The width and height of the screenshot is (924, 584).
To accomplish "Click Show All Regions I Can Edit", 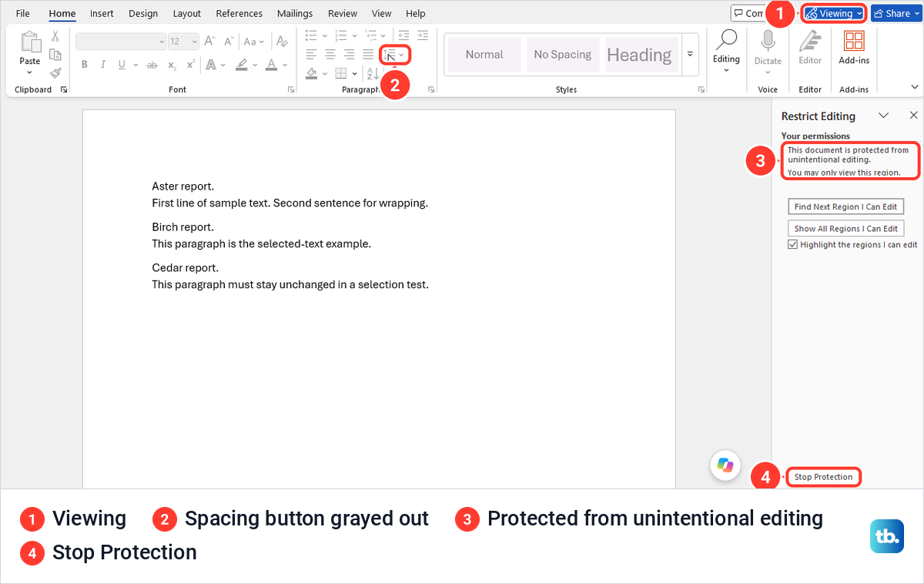I will 845,228.
